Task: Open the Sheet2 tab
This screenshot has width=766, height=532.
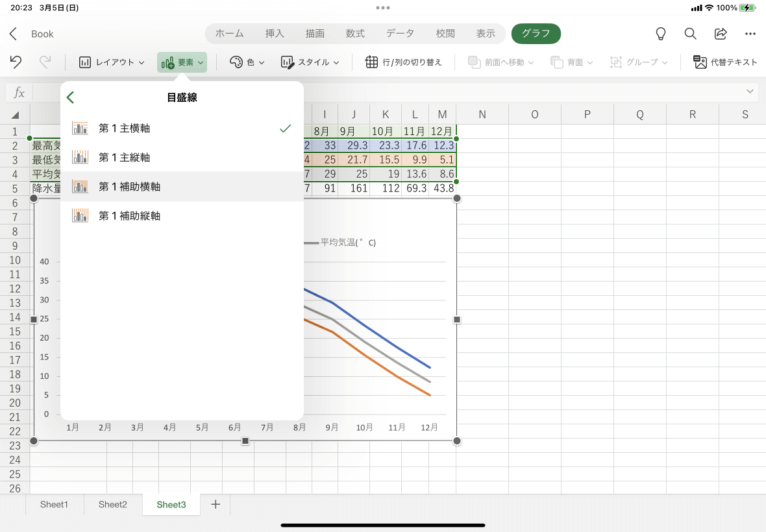Action: [x=113, y=504]
